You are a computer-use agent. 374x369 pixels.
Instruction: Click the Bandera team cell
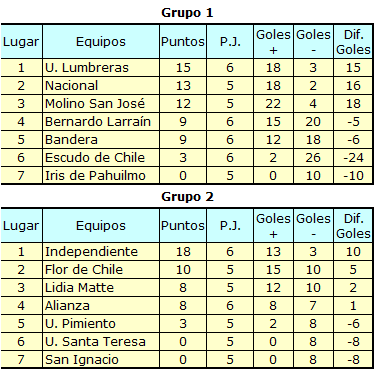tap(101, 140)
